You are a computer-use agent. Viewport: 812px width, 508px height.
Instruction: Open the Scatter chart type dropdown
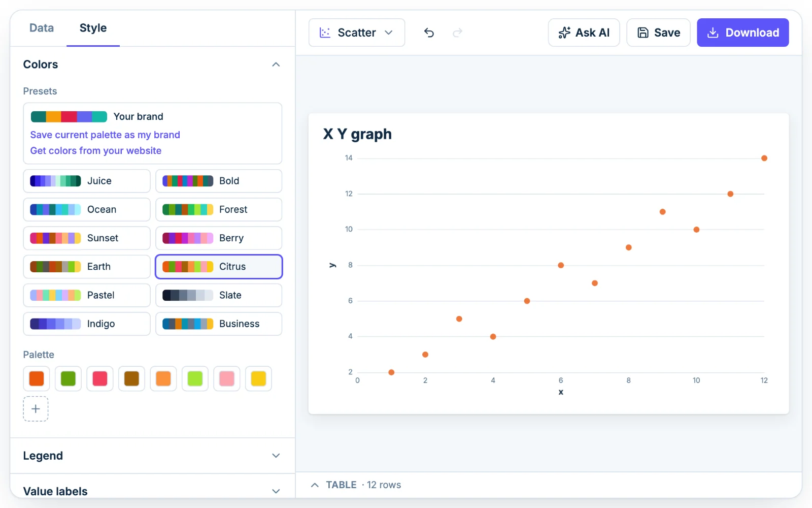pos(357,33)
